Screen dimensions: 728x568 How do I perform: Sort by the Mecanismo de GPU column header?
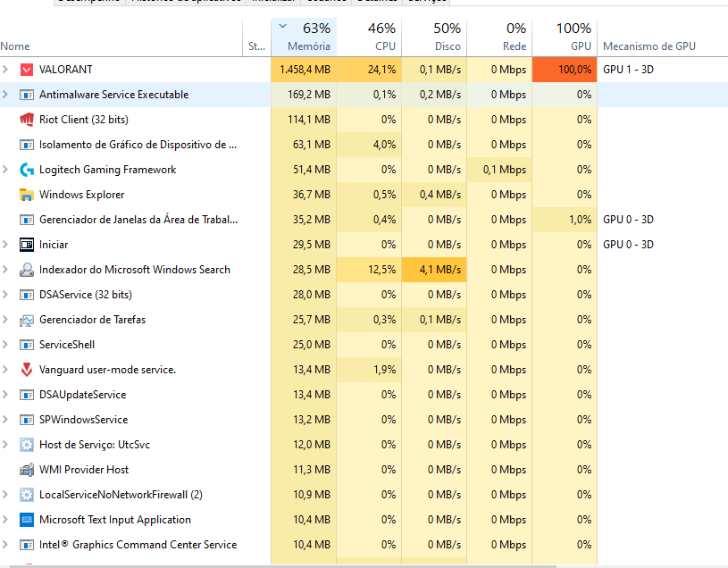[x=663, y=38]
